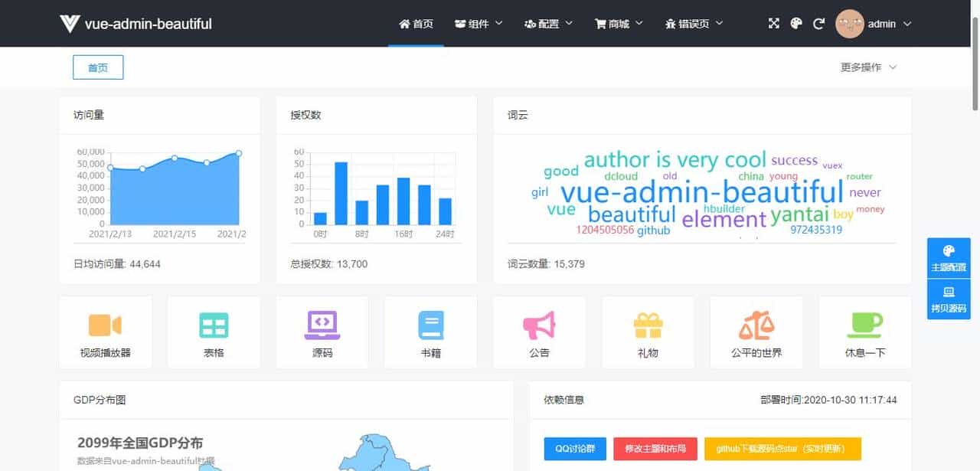Click the pink 公告 megaphone icon
The width and height of the screenshot is (980, 471).
(x=539, y=324)
